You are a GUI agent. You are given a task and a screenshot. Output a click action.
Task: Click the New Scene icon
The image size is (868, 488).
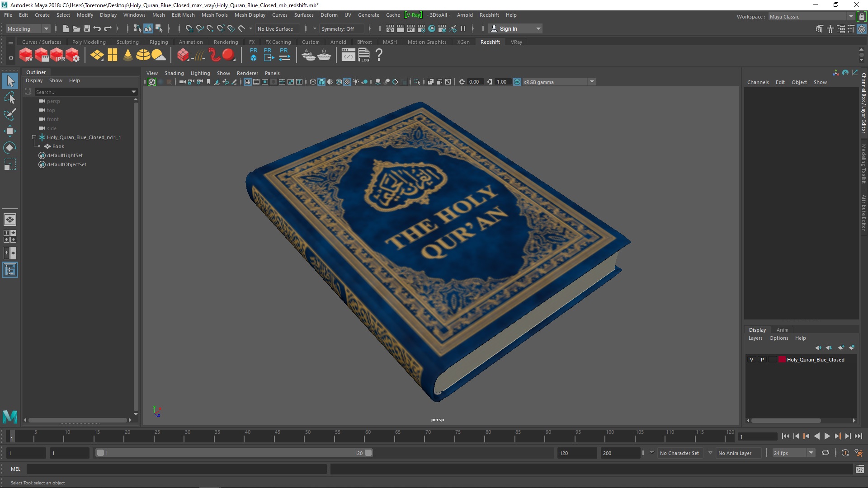click(x=66, y=28)
